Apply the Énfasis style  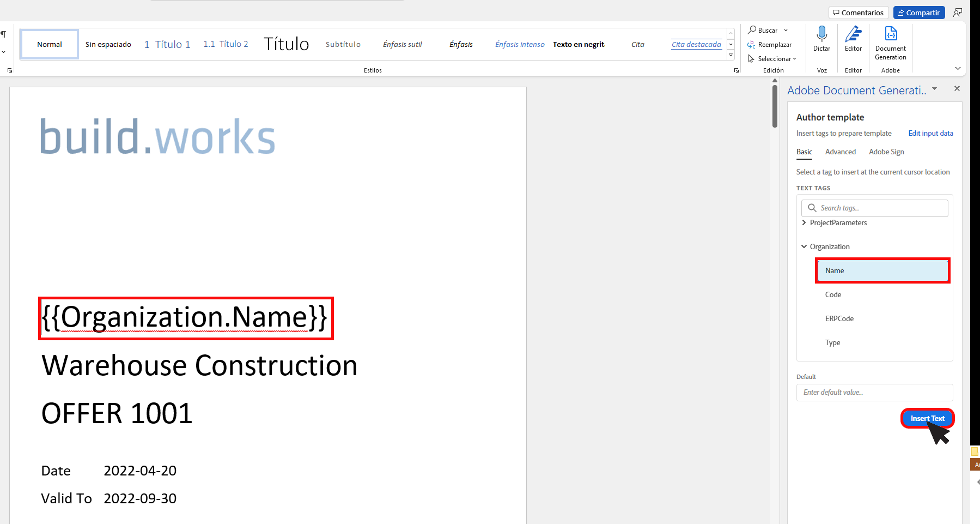pyautogui.click(x=461, y=44)
